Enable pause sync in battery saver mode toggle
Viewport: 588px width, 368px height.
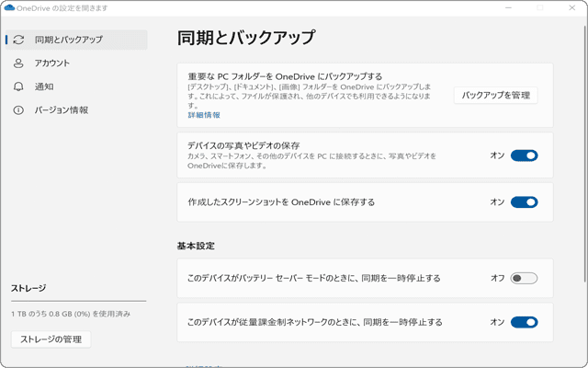[524, 278]
